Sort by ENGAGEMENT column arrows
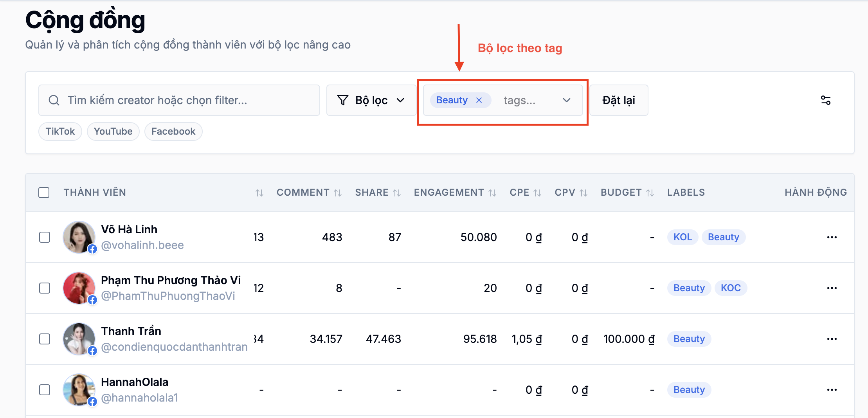Viewport: 868px width, 418px height. (x=492, y=193)
